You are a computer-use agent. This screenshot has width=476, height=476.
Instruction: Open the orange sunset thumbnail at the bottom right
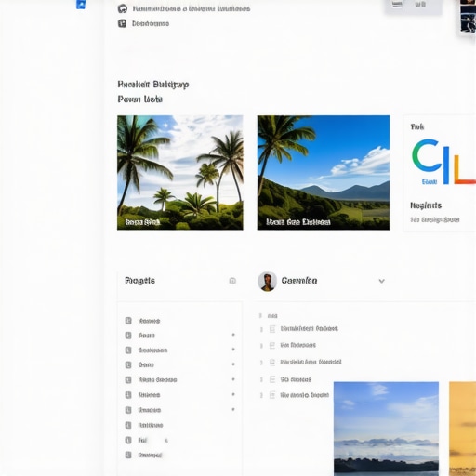tap(462, 429)
